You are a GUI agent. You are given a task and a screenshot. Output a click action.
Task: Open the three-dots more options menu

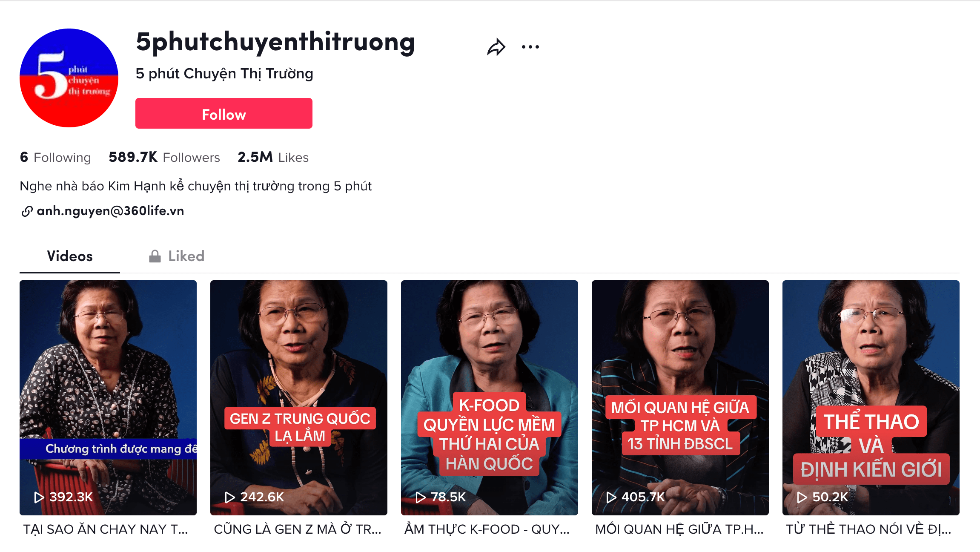tap(530, 47)
